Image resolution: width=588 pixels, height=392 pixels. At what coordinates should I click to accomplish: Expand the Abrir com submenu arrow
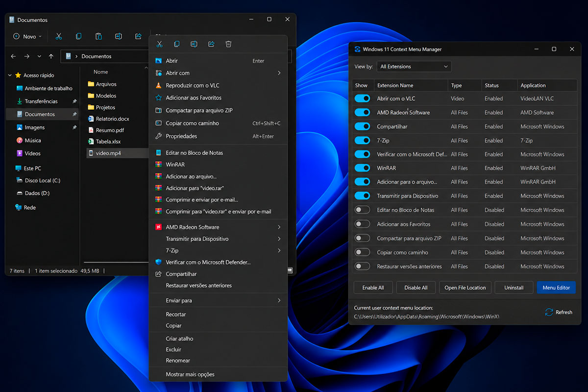pos(279,73)
